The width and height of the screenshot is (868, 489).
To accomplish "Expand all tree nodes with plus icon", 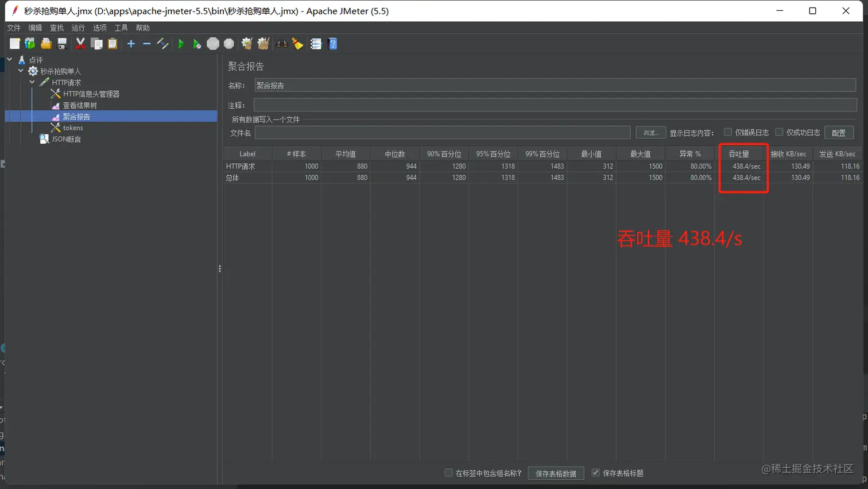I will (x=131, y=44).
